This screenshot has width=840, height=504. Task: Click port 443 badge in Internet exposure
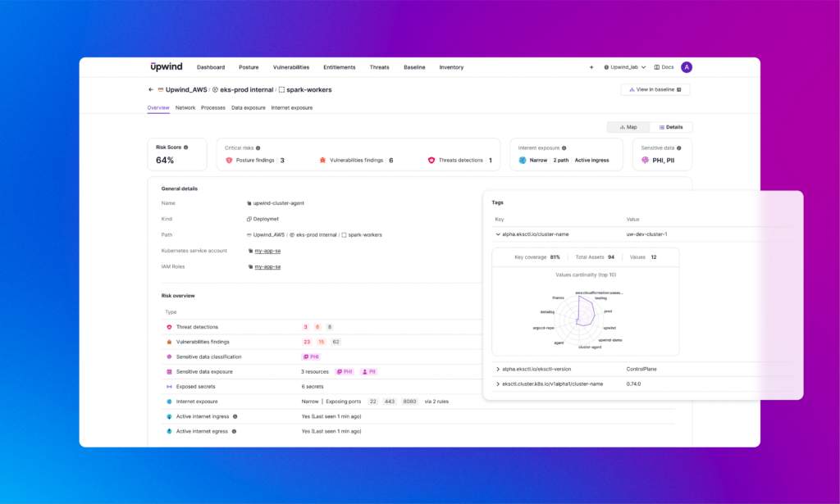point(390,402)
